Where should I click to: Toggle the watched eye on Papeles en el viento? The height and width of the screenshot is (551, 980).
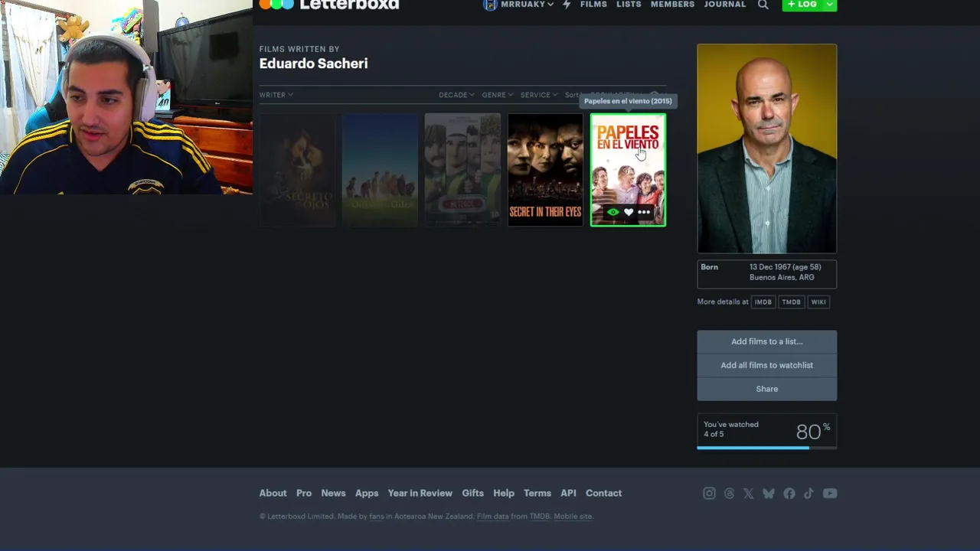[x=612, y=212]
